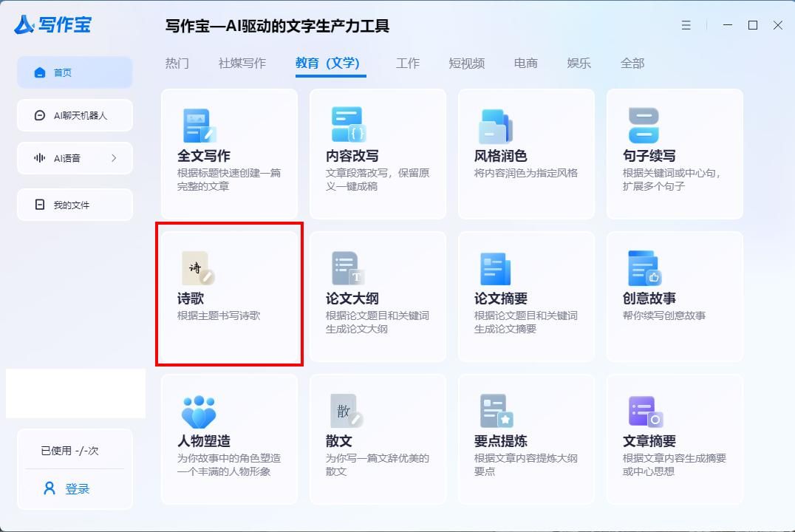Open the 句子续写 card title
Image resolution: width=795 pixels, height=532 pixels.
coord(649,156)
